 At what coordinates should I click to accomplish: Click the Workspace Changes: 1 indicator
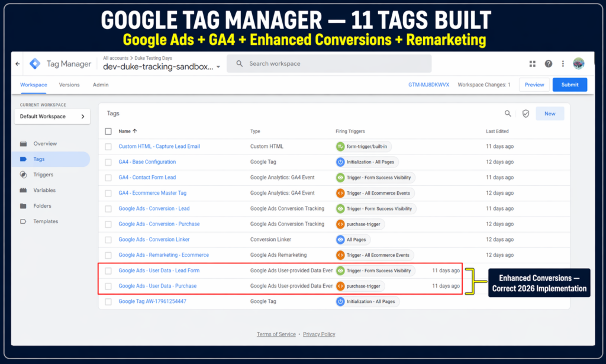click(484, 85)
